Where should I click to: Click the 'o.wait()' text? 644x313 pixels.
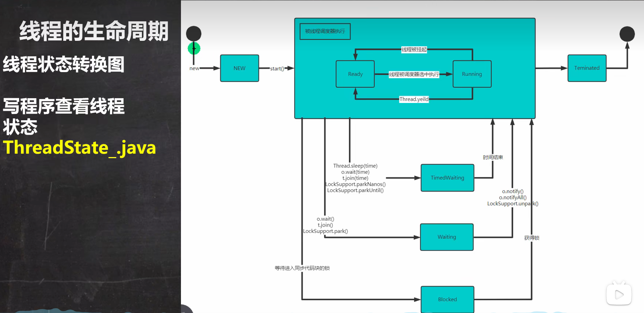pyautogui.click(x=325, y=219)
